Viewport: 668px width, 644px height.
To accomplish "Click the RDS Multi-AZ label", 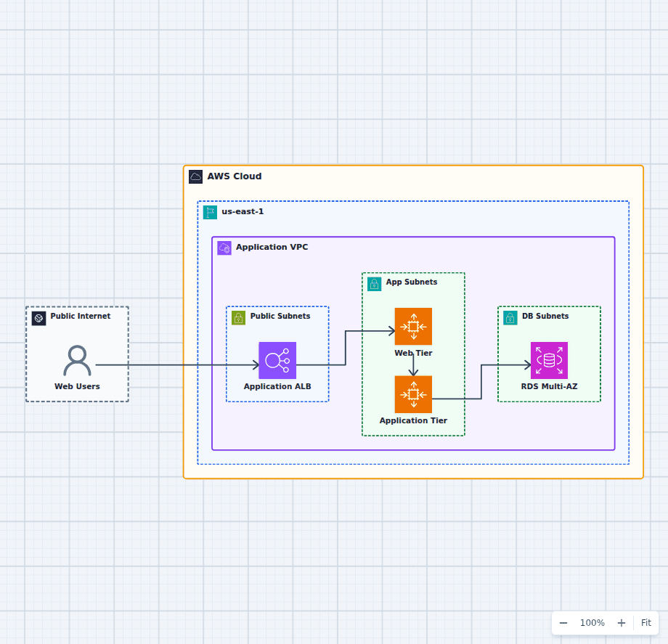I will click(549, 386).
